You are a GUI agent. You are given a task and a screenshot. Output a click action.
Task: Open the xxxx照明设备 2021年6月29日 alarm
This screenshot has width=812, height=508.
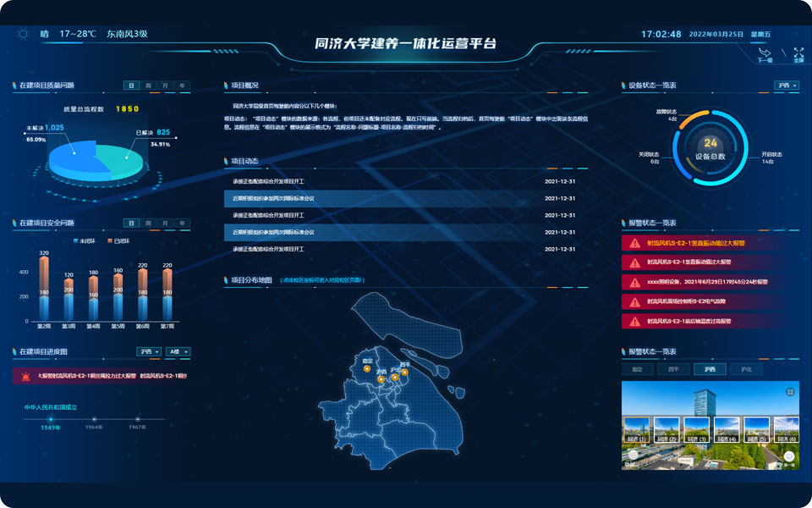[710, 283]
